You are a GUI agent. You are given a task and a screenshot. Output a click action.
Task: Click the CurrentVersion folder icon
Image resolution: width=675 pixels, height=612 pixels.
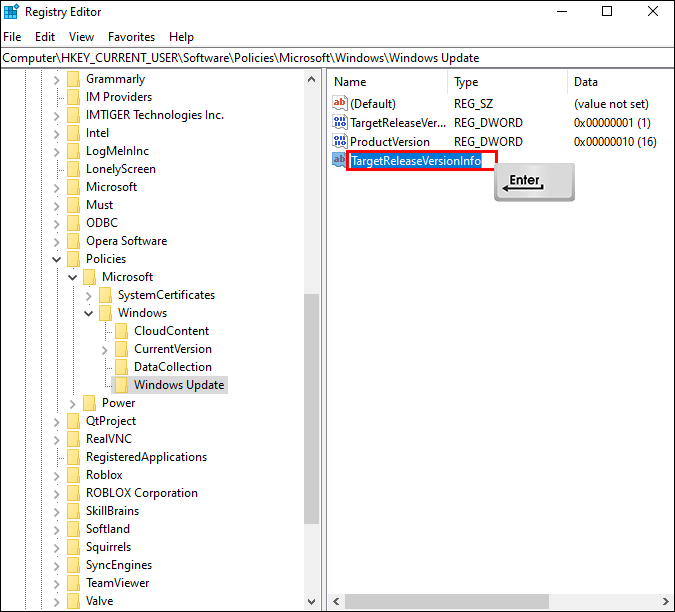click(x=122, y=349)
